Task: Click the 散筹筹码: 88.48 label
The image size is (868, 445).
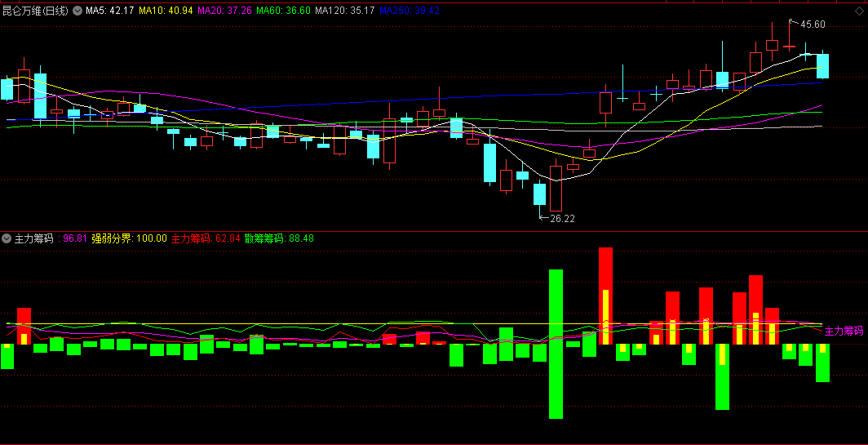Action: 279,239
